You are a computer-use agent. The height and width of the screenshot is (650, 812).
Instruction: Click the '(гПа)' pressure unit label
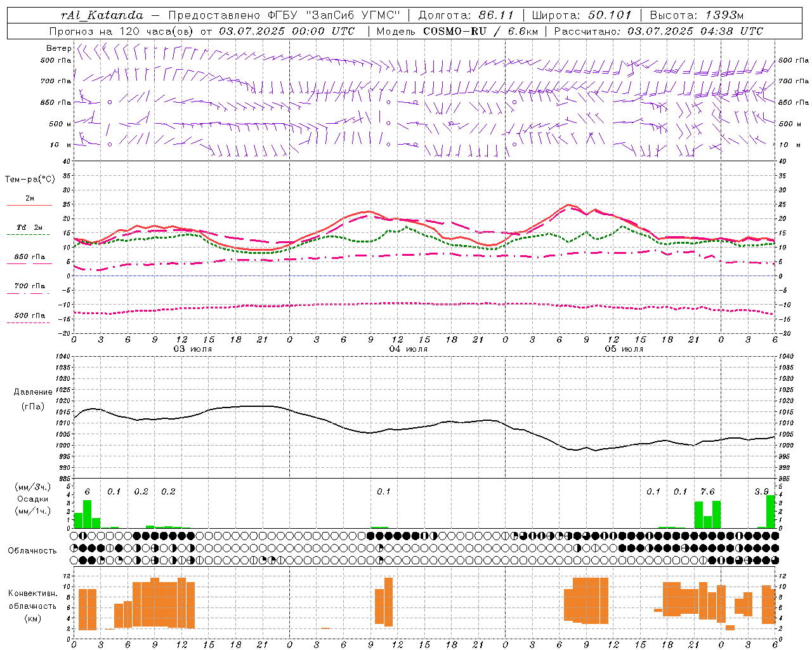[33, 406]
